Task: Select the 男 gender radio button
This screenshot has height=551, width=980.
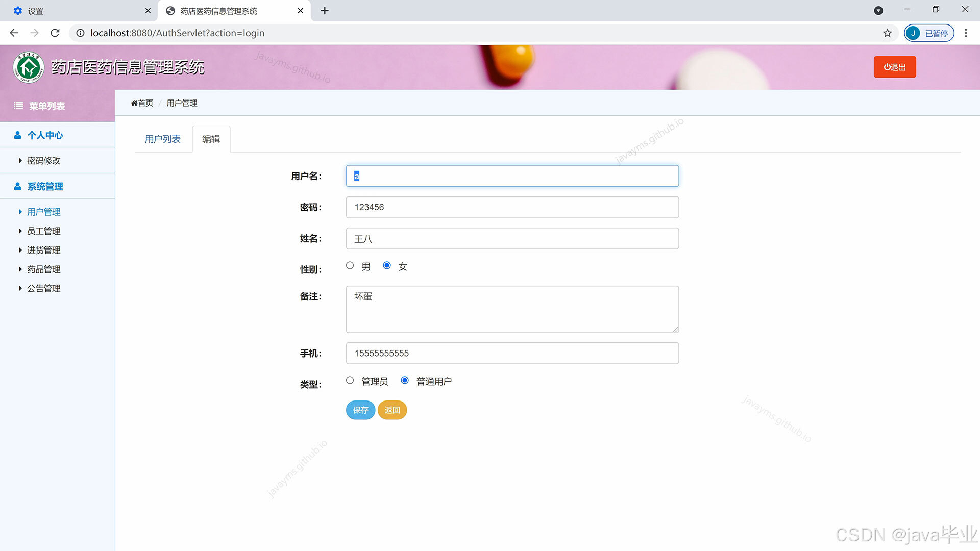Action: [350, 265]
